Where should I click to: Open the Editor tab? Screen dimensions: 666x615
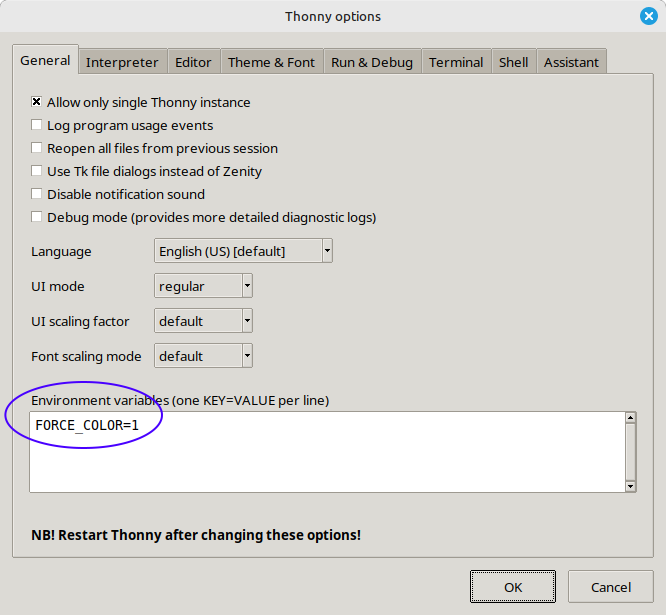pyautogui.click(x=193, y=62)
